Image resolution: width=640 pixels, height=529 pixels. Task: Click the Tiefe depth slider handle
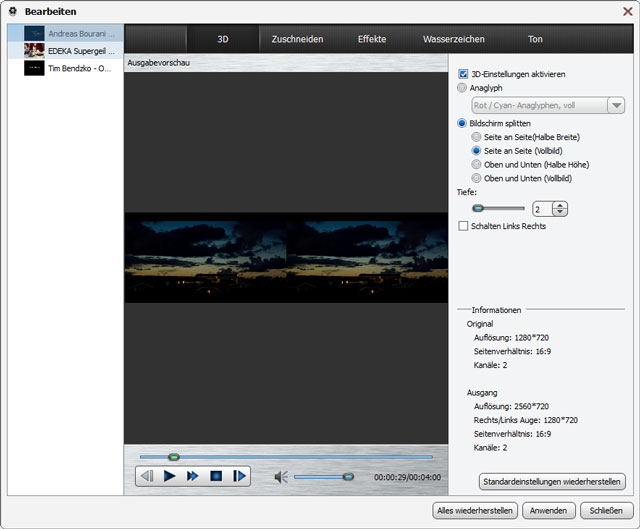coord(478,208)
